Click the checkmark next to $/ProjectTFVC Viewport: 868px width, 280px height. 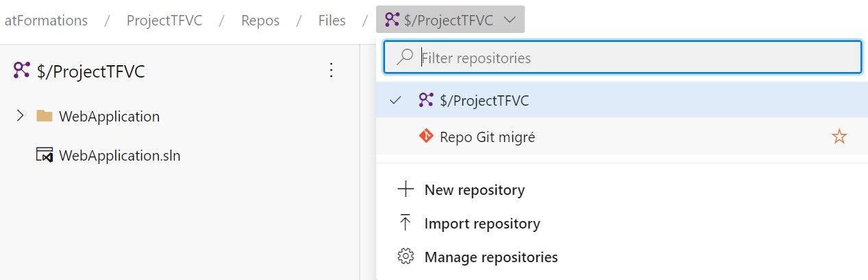point(395,100)
